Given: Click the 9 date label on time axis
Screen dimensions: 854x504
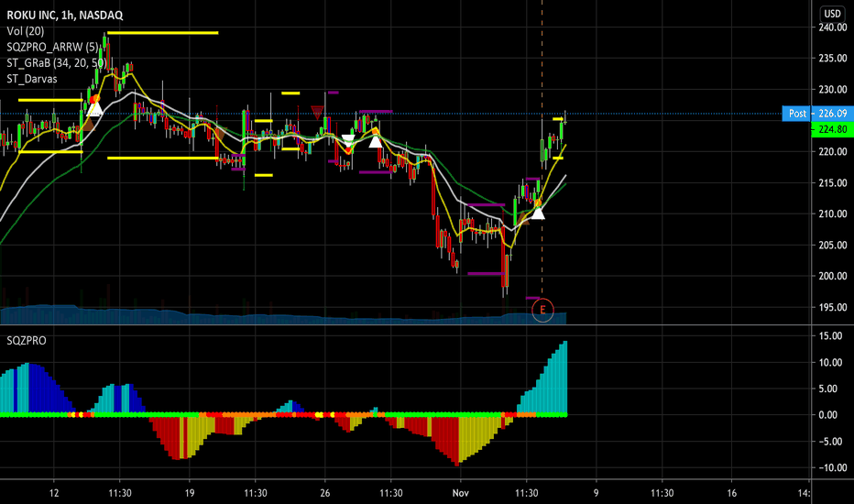Looking at the screenshot, I should (596, 493).
